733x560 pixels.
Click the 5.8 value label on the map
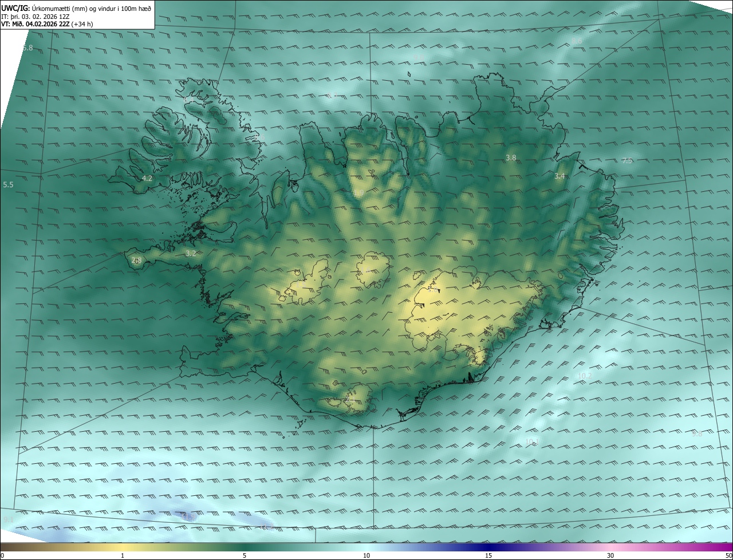(27, 48)
